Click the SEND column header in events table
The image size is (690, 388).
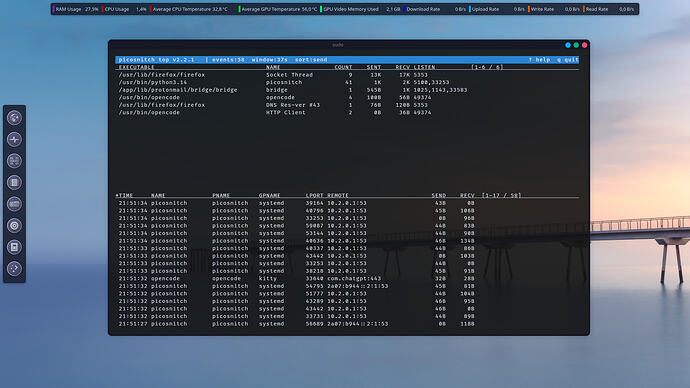(x=439, y=195)
